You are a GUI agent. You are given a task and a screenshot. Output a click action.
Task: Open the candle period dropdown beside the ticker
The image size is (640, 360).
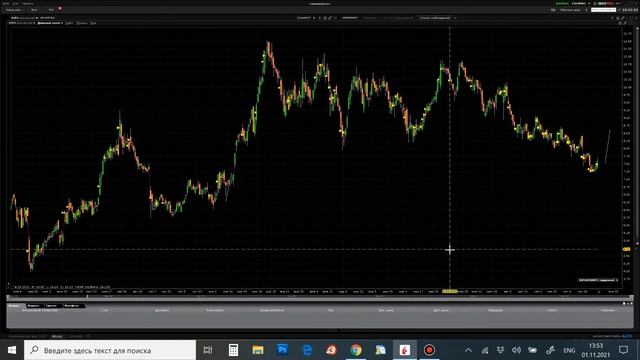[x=50, y=23]
